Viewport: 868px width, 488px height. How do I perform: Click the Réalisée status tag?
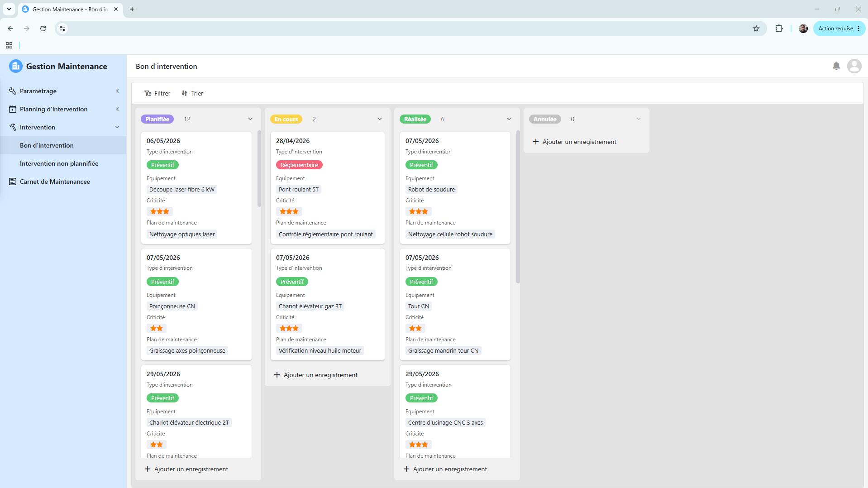click(415, 119)
